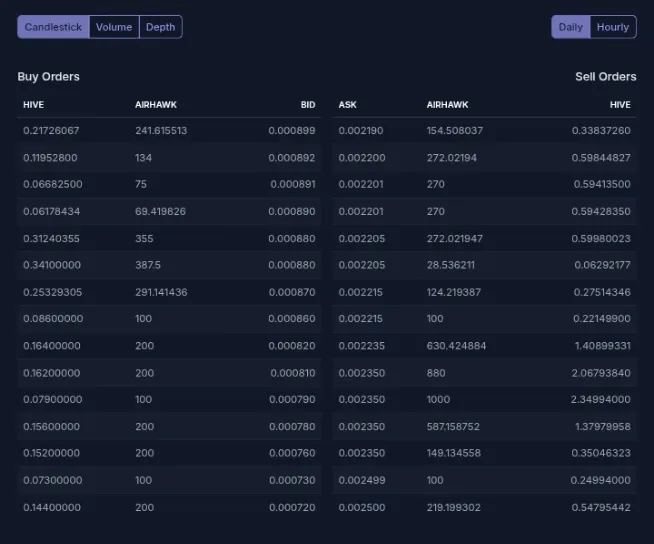Click buy AIRHAWK amount 134
The width and height of the screenshot is (654, 544).
(x=143, y=158)
